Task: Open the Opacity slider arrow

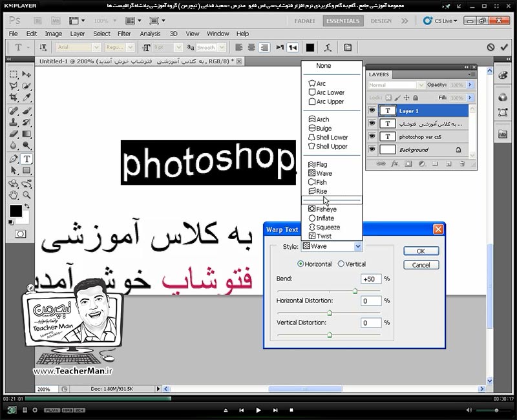Action: coord(470,85)
